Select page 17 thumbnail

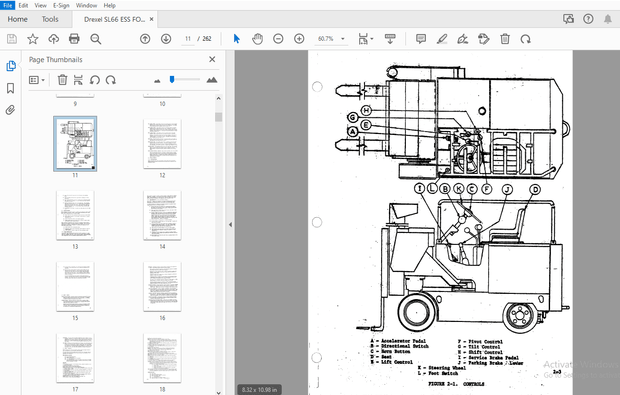click(x=75, y=358)
